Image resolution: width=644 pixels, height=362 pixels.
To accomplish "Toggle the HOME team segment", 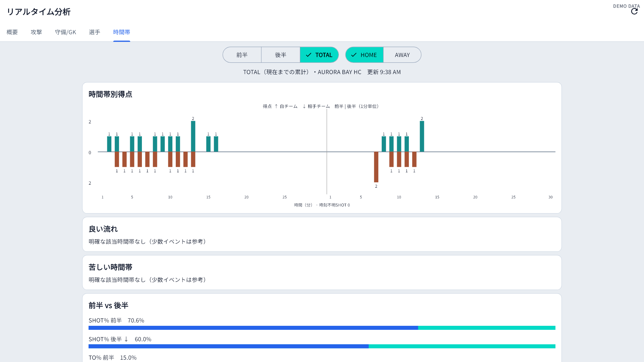I will pos(364,55).
